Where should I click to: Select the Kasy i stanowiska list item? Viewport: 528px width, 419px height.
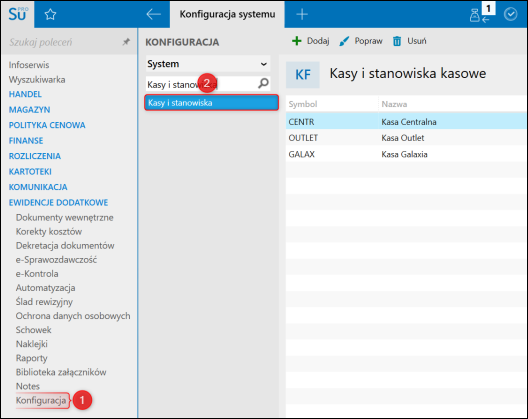(x=211, y=103)
